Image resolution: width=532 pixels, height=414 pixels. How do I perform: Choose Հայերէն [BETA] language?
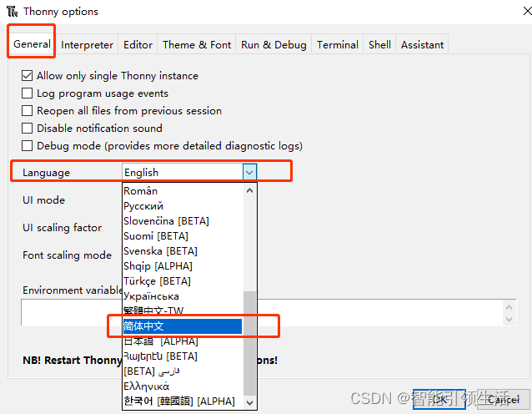183,356
